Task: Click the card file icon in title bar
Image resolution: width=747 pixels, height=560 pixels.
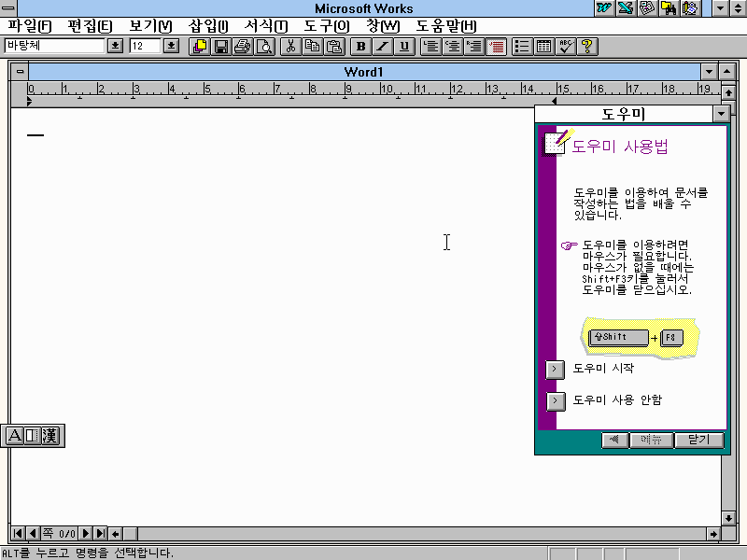Action: click(647, 8)
